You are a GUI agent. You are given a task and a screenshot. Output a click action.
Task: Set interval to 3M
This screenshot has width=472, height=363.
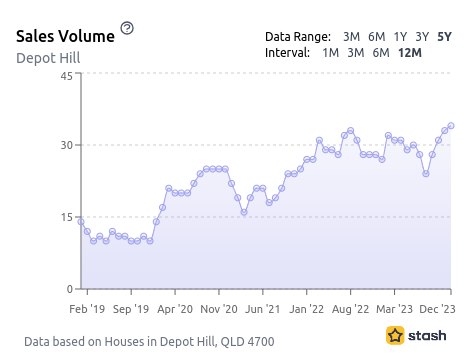[x=356, y=53]
